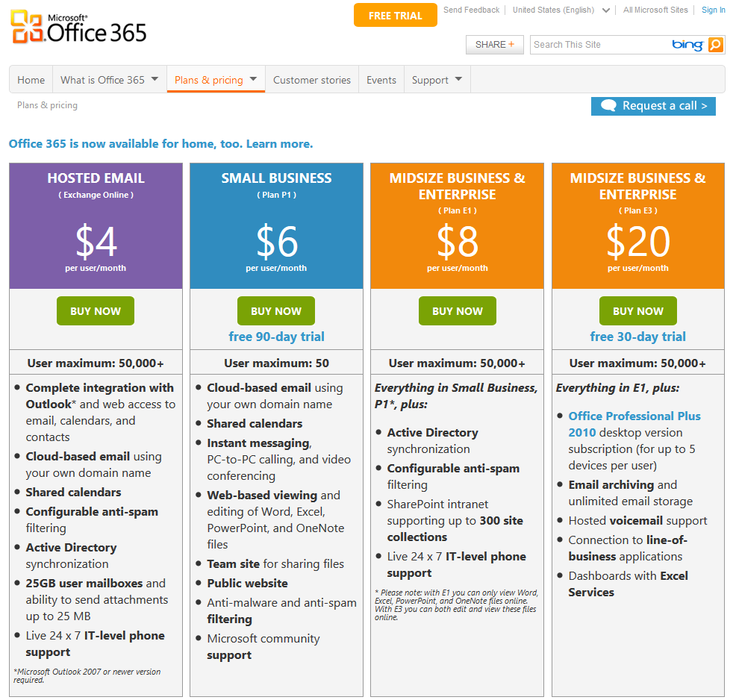Viewport: 736px width, 700px height.
Task: Select the Plans & pricing tab
Action: tap(216, 80)
